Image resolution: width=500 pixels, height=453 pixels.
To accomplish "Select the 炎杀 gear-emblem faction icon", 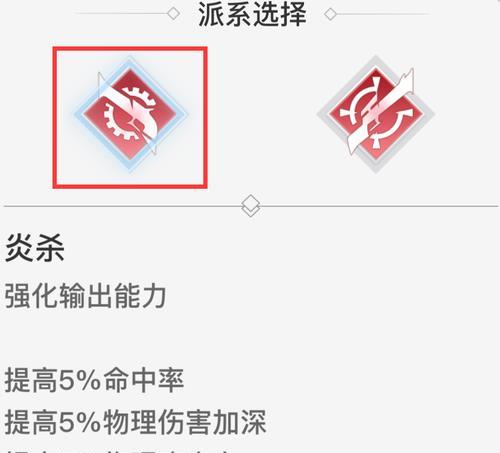I will (x=130, y=115).
